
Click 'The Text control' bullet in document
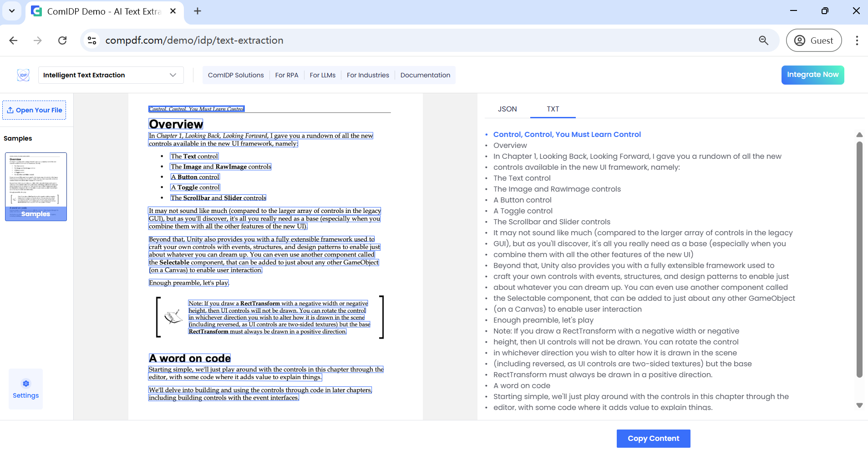tap(194, 156)
